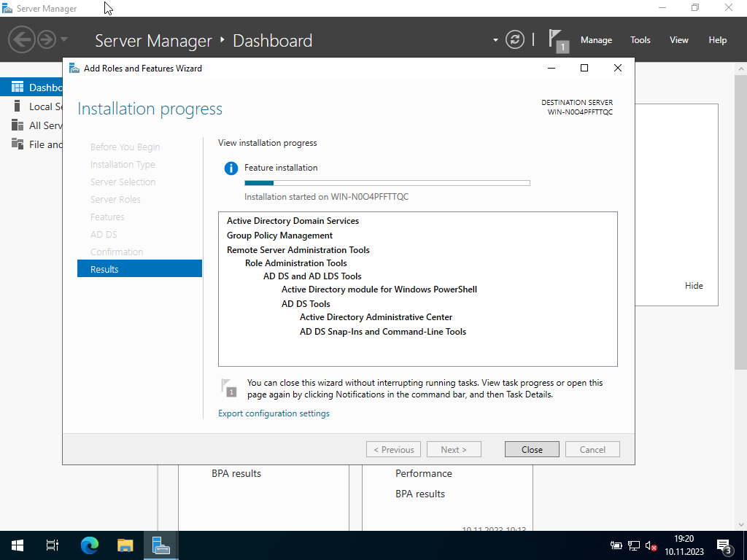Click Export configuration settings link

pyautogui.click(x=274, y=413)
